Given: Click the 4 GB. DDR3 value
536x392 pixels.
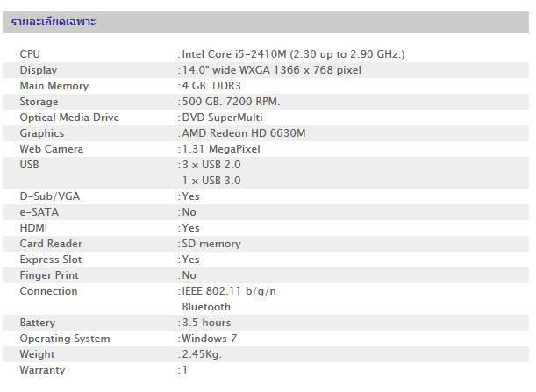Looking at the screenshot, I should click(211, 86).
